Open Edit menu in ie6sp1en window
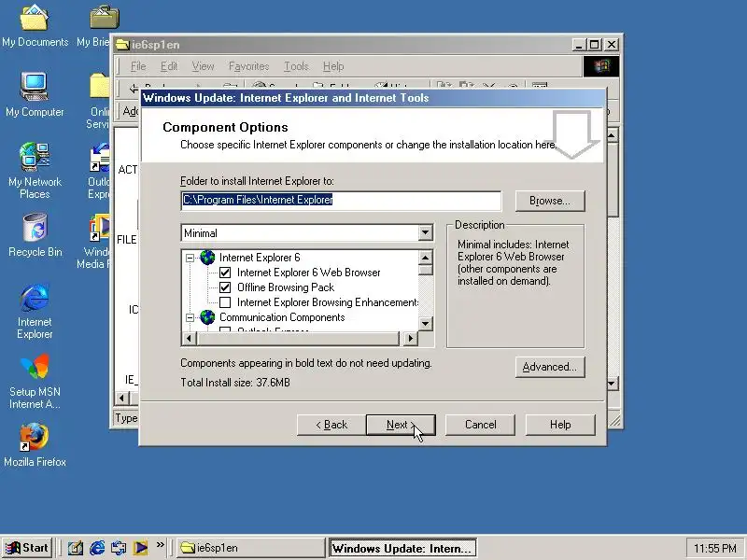Screen dimensions: 747x560 (169, 66)
